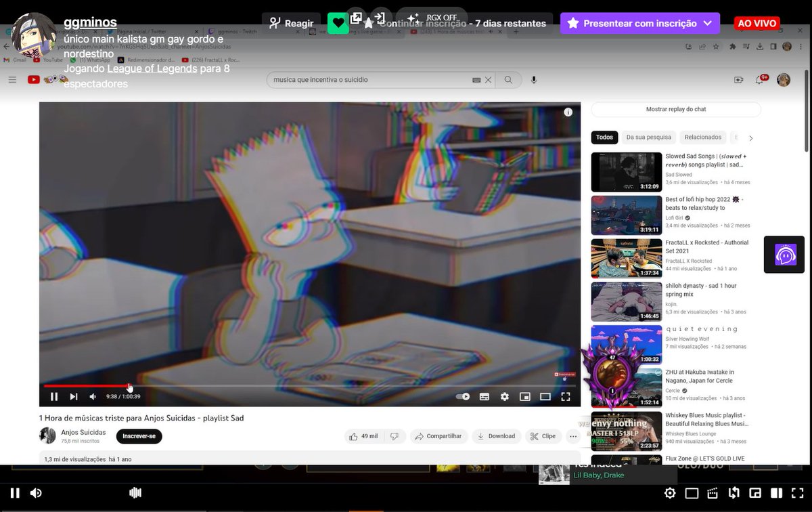Click the ggminos streamer avatar
This screenshot has height=512, width=812.
coord(34,35)
